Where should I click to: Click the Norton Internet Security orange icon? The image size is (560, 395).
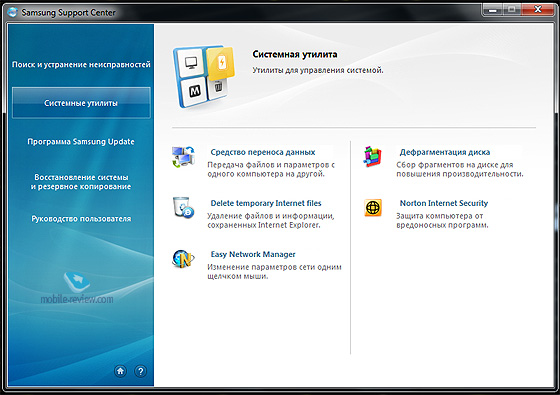[x=373, y=208]
